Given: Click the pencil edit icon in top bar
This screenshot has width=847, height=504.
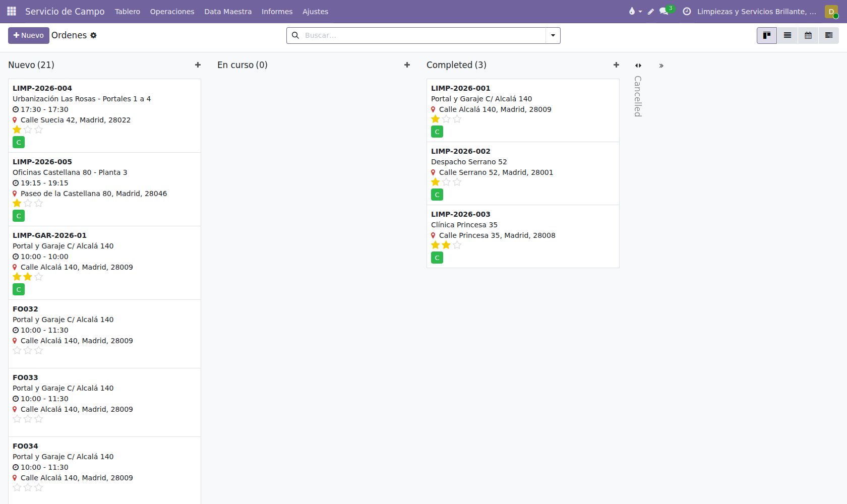Looking at the screenshot, I should [651, 12].
